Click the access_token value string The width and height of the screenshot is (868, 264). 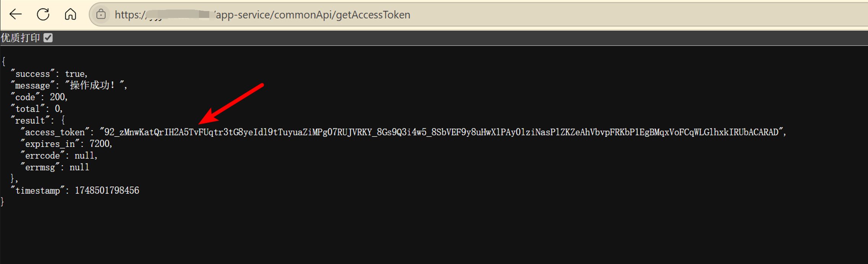click(441, 132)
